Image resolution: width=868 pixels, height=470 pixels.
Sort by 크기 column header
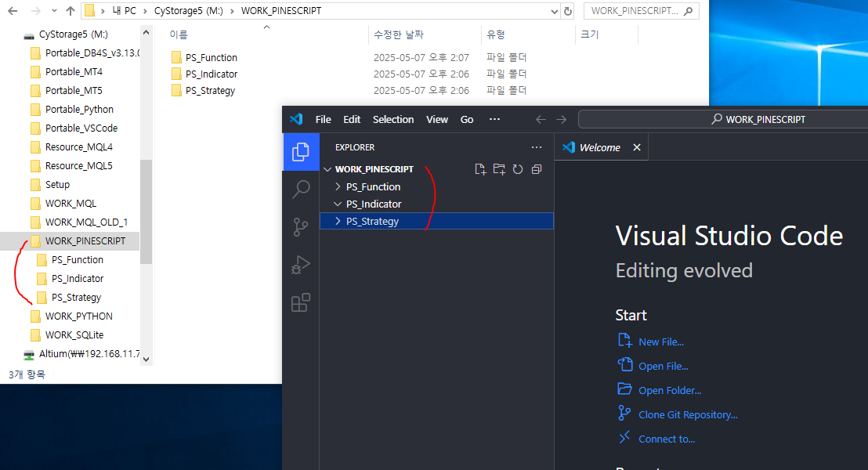pos(590,34)
